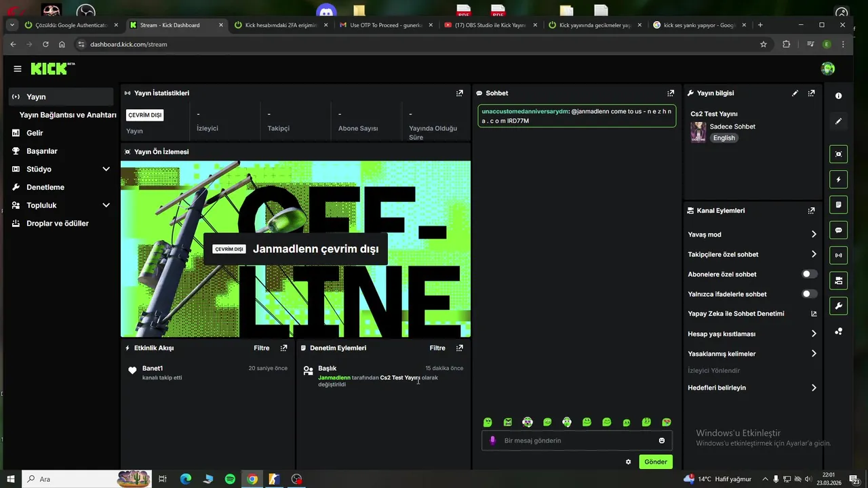Open a new browser tab with plus
Viewport: 868px width, 488px height.
[x=760, y=25]
